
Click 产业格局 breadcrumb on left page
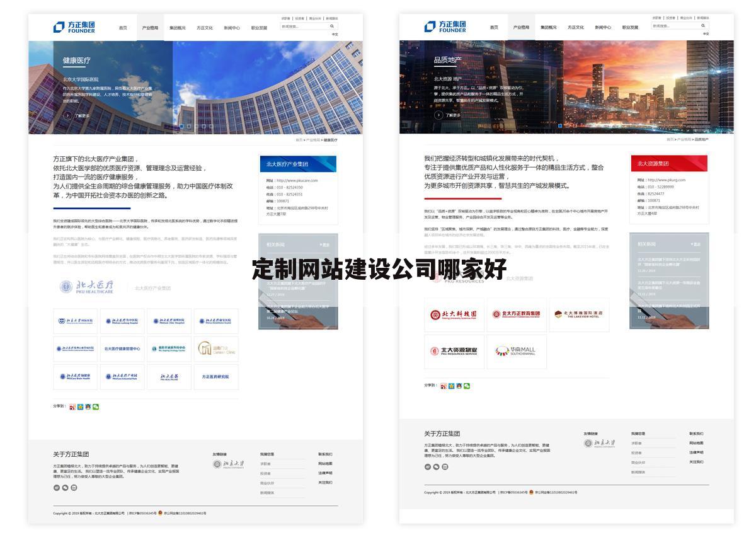tap(312, 140)
